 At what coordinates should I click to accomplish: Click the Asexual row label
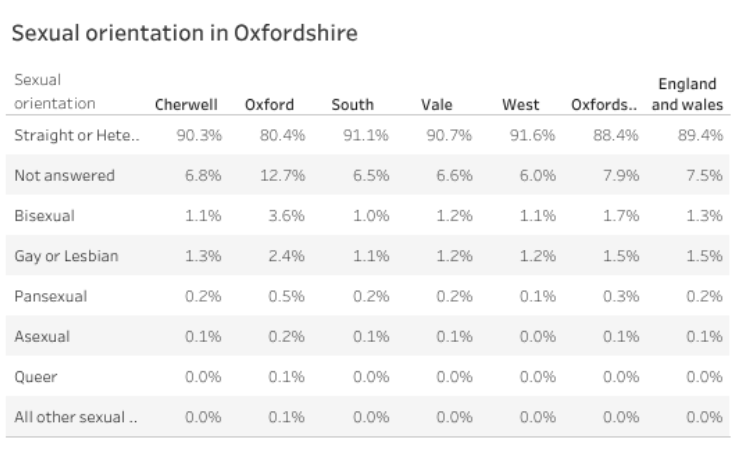[42, 336]
